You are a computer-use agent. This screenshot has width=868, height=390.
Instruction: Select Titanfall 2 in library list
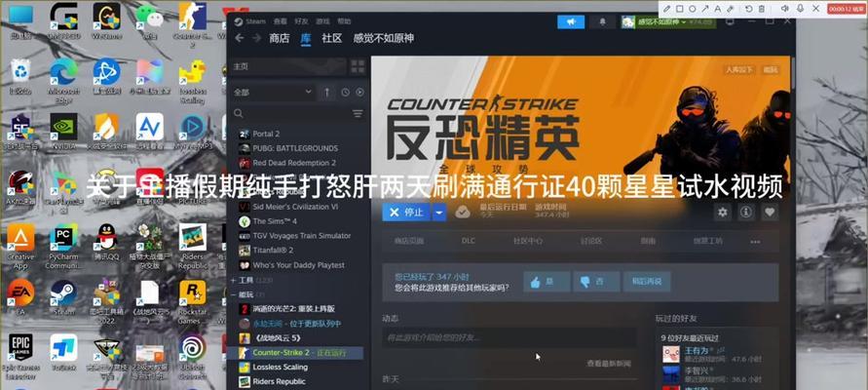point(273,251)
